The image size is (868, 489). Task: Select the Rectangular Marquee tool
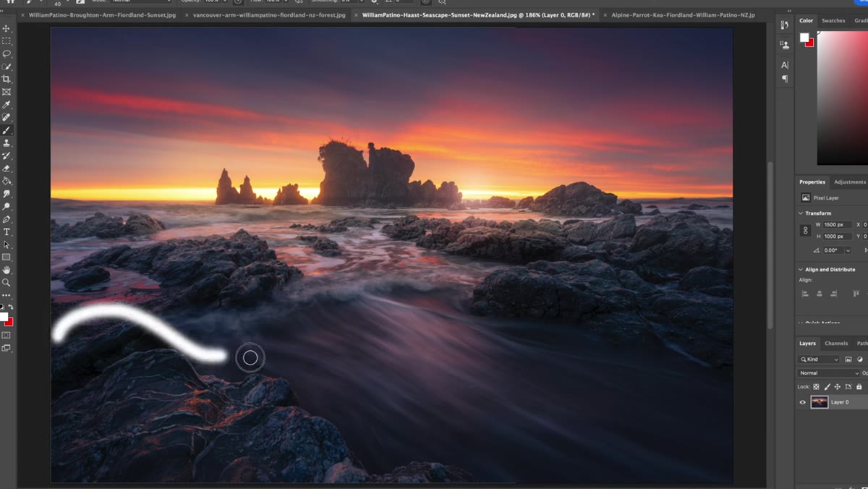click(7, 41)
